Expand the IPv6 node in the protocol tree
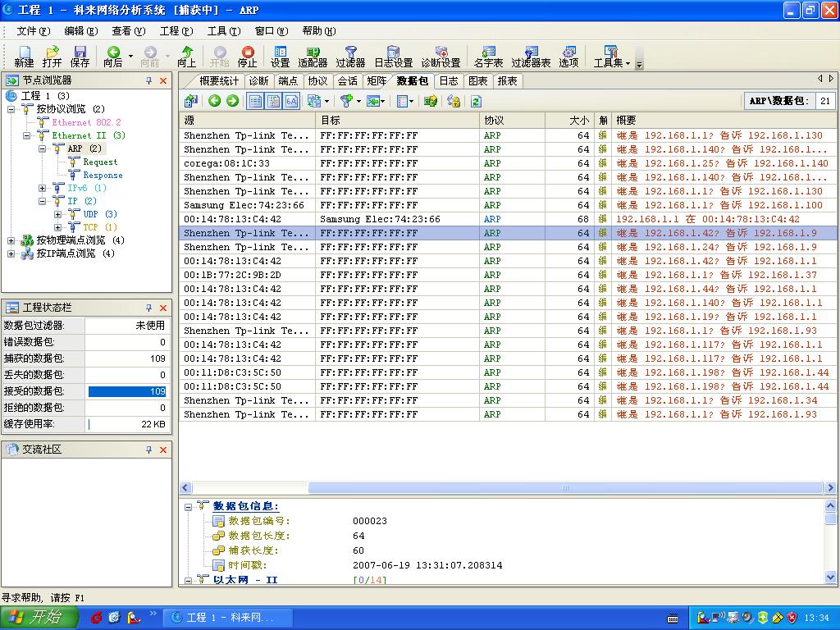This screenshot has width=840, height=630. 43,188
